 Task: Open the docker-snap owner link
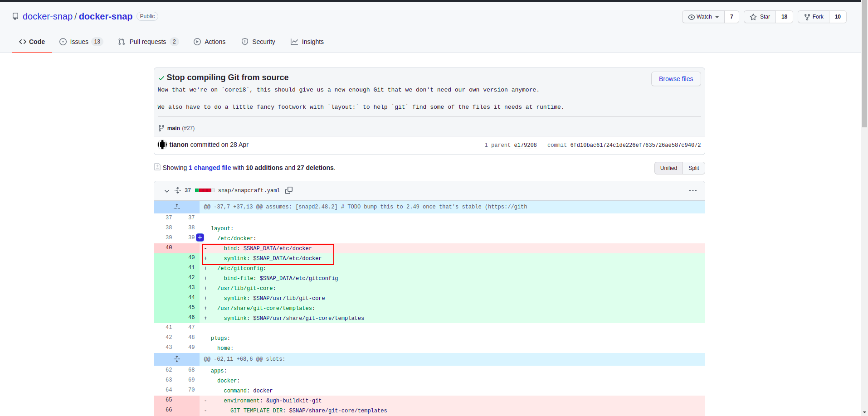coord(48,16)
